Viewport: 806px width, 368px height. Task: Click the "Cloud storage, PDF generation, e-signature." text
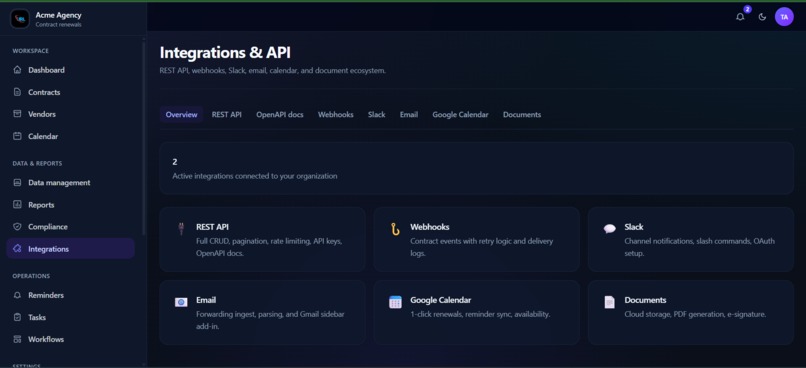(x=695, y=314)
